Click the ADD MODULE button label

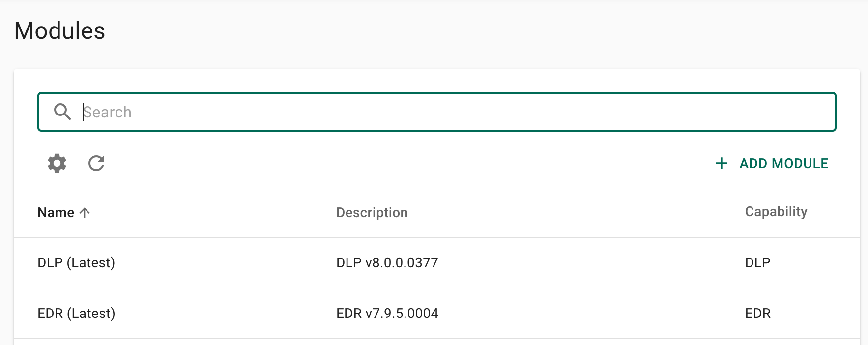[784, 163]
